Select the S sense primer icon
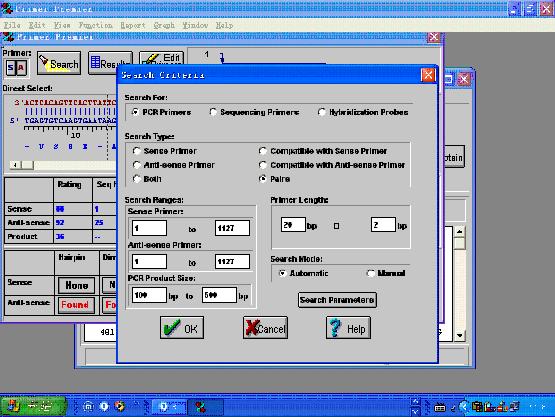 click(11, 67)
